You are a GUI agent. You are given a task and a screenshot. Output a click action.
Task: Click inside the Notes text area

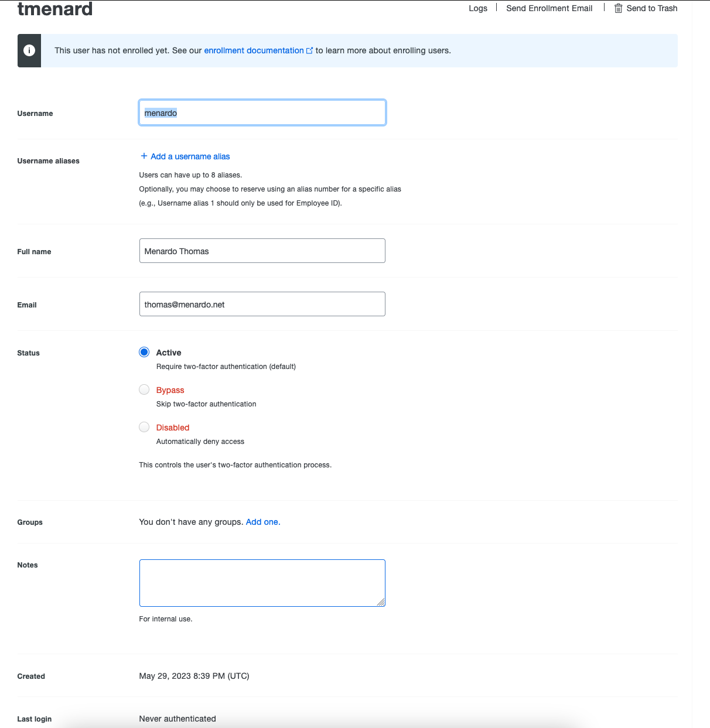tap(262, 583)
